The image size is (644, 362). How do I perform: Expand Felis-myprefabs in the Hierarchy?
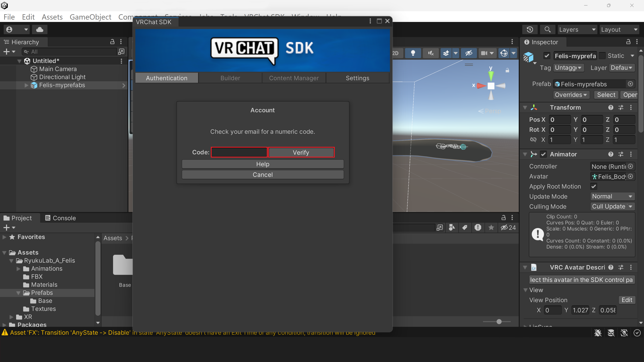(26, 85)
